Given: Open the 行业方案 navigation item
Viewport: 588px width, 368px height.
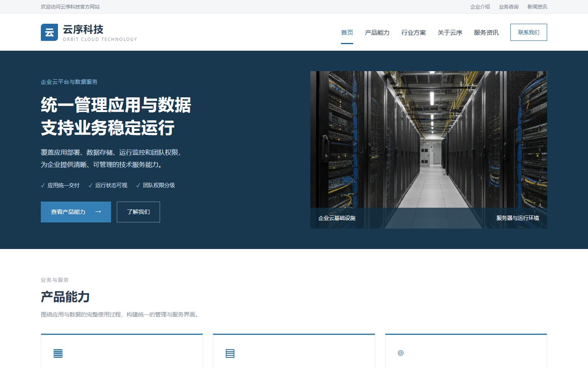Looking at the screenshot, I should click(414, 32).
